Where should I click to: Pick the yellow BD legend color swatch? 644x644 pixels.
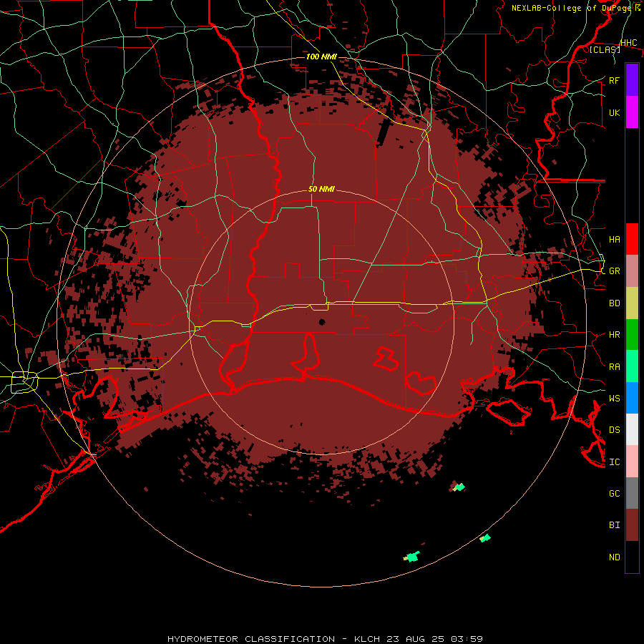click(632, 303)
